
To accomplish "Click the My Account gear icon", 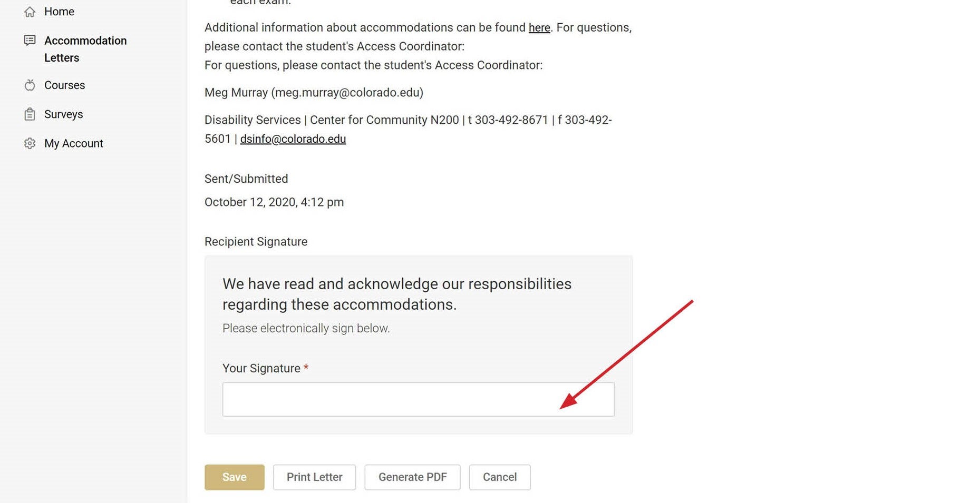I will point(30,143).
